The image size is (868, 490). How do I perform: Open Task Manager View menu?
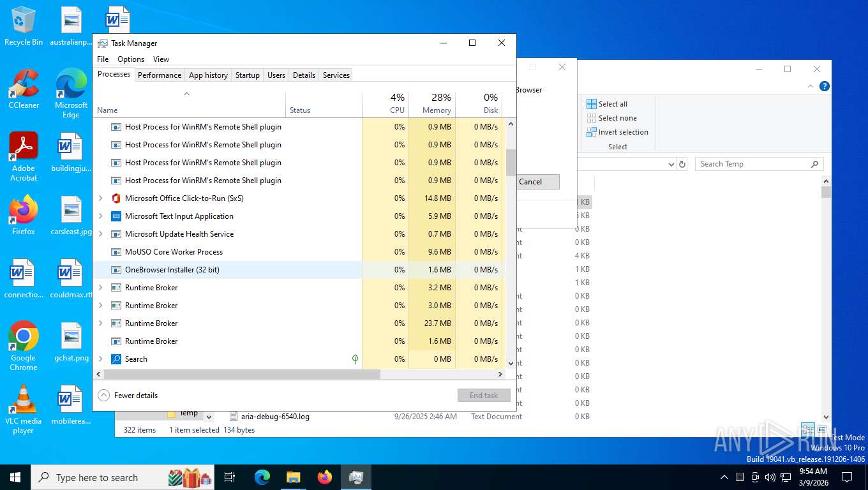click(x=161, y=59)
